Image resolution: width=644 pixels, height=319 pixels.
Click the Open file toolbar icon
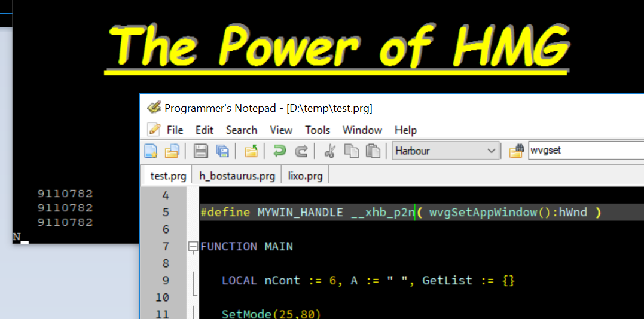click(172, 151)
